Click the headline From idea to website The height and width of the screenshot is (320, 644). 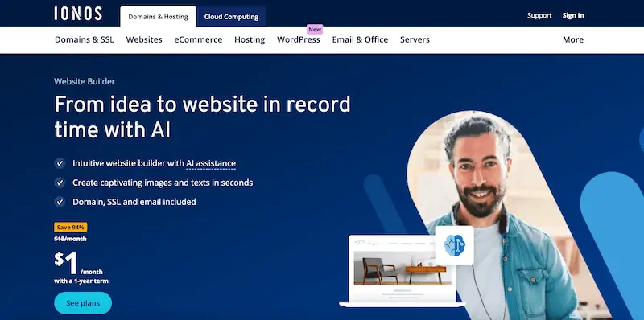click(202, 117)
